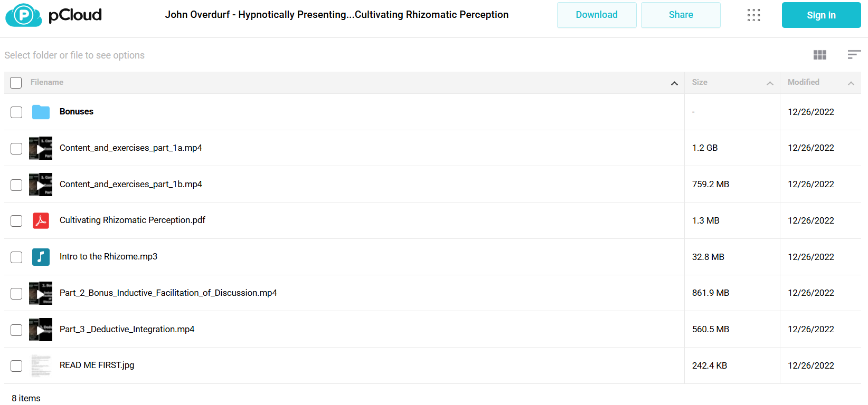Click the READ ME FIRST image thumbnail
Screen dimensions: 868x405
[41, 365]
